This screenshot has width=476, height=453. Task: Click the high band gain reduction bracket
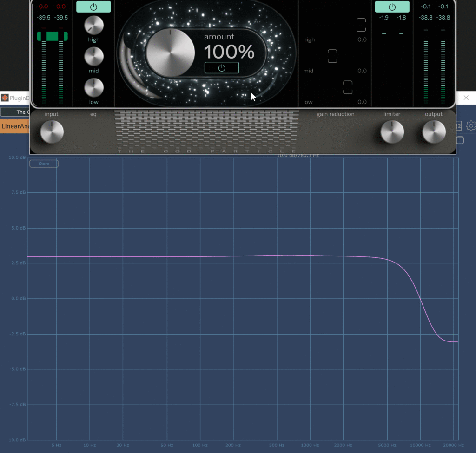tap(361, 25)
